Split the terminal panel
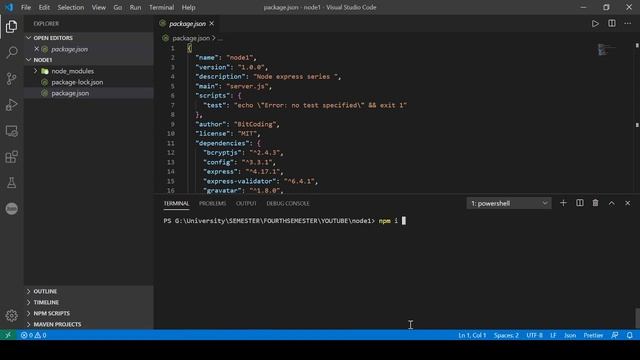 tap(580, 203)
